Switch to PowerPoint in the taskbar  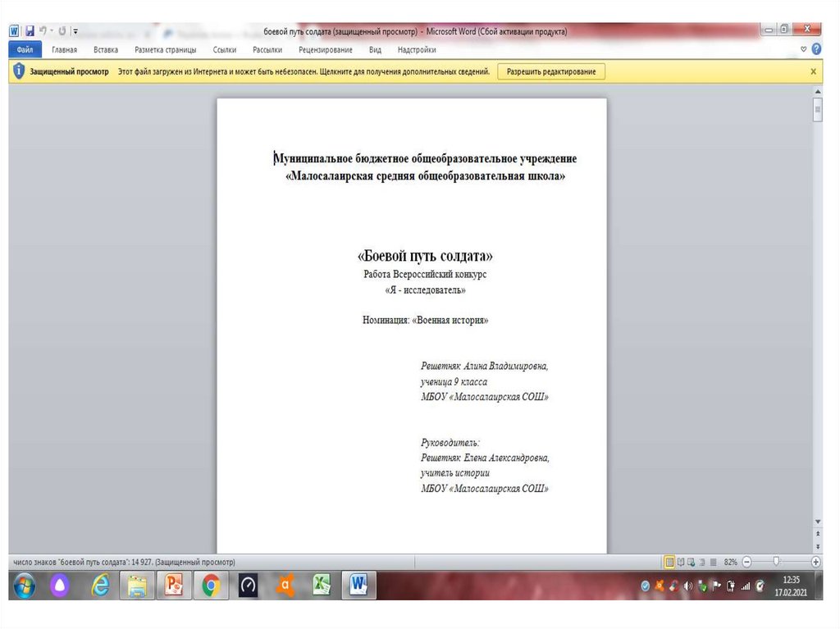[x=174, y=585]
